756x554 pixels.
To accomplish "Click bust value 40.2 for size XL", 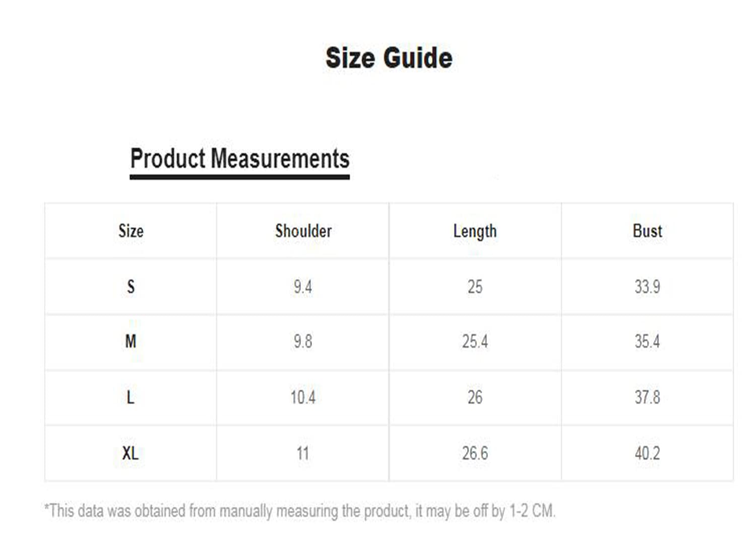I will point(647,453).
